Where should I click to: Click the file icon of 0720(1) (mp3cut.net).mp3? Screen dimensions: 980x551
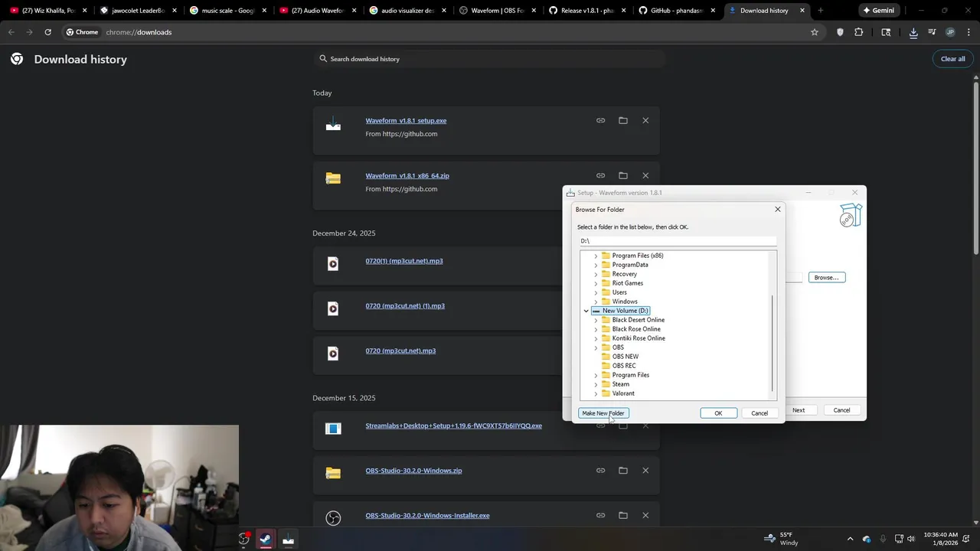pos(333,264)
